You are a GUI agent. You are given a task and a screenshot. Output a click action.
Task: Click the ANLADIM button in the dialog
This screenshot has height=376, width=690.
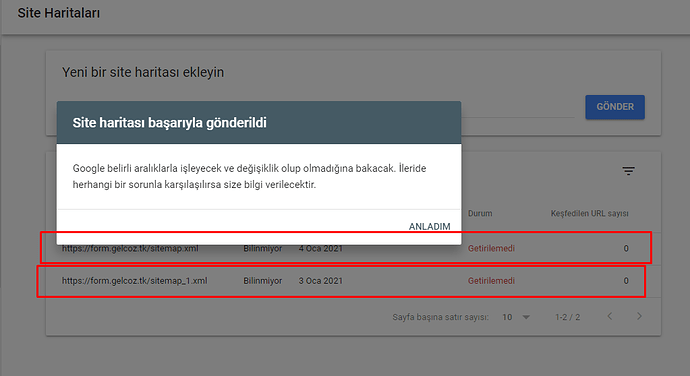[x=429, y=226]
